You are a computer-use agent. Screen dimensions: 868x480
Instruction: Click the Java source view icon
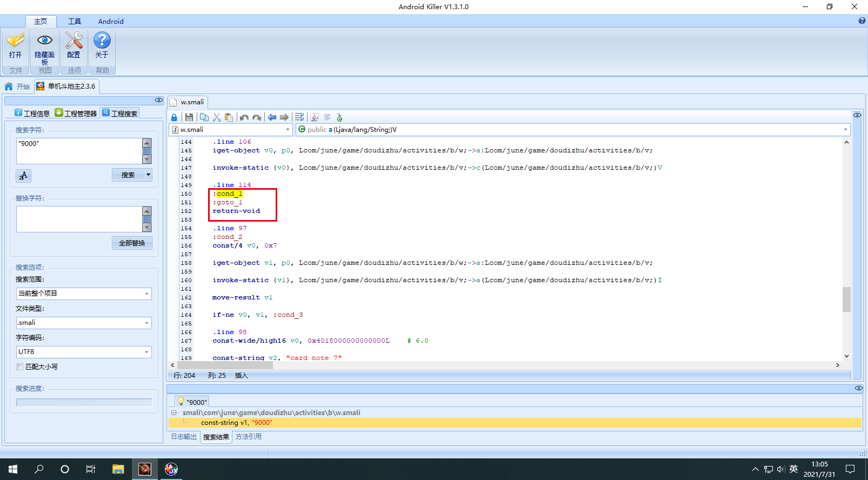tap(315, 117)
